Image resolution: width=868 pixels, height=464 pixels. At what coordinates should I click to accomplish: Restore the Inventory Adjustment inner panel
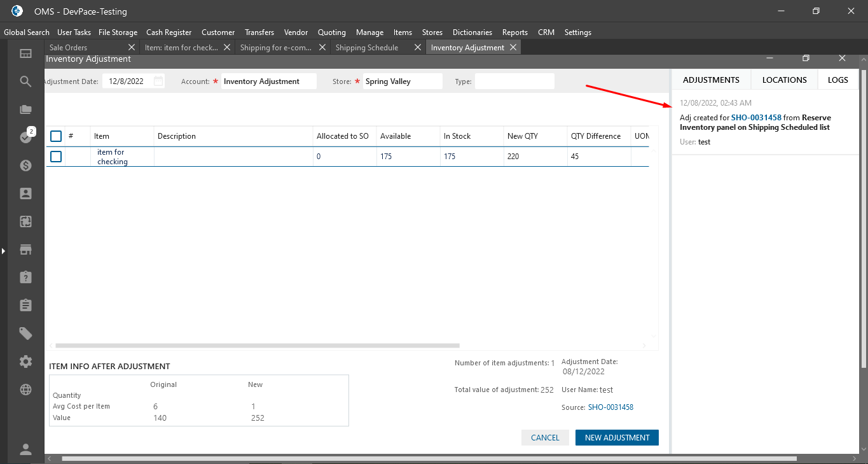tap(806, 59)
